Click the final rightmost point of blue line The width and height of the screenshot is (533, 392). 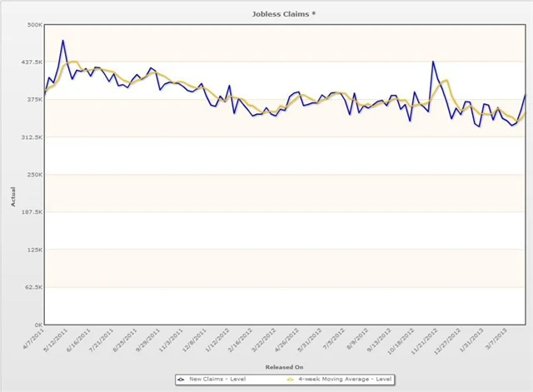point(526,95)
